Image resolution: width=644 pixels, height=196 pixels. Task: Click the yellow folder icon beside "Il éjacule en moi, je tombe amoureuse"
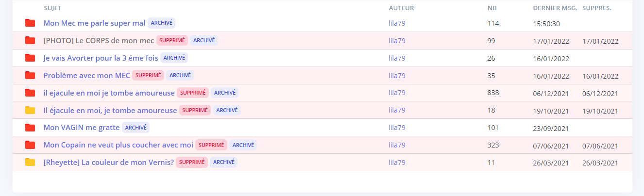(x=30, y=110)
